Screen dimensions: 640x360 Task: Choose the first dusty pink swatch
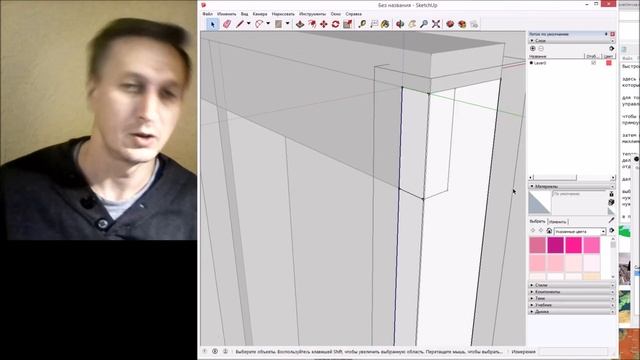tap(538, 245)
